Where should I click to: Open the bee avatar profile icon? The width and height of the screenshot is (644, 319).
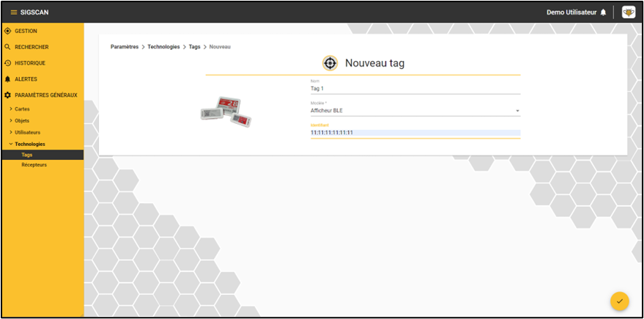tap(629, 12)
